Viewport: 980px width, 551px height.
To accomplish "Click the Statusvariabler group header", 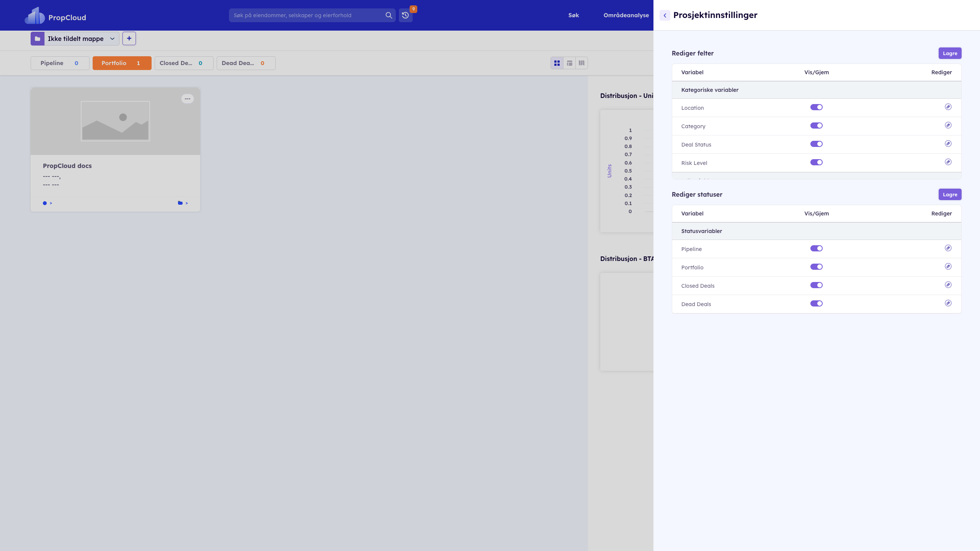I will pos(817,231).
